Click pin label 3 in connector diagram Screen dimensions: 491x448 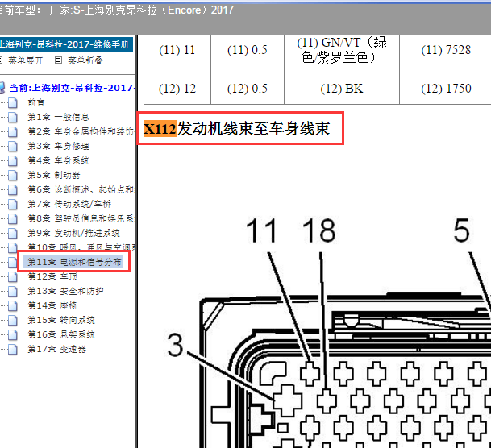(x=175, y=346)
